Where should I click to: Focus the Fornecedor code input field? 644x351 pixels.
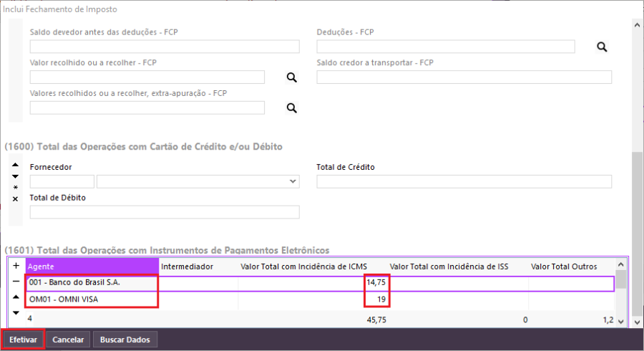62,181
